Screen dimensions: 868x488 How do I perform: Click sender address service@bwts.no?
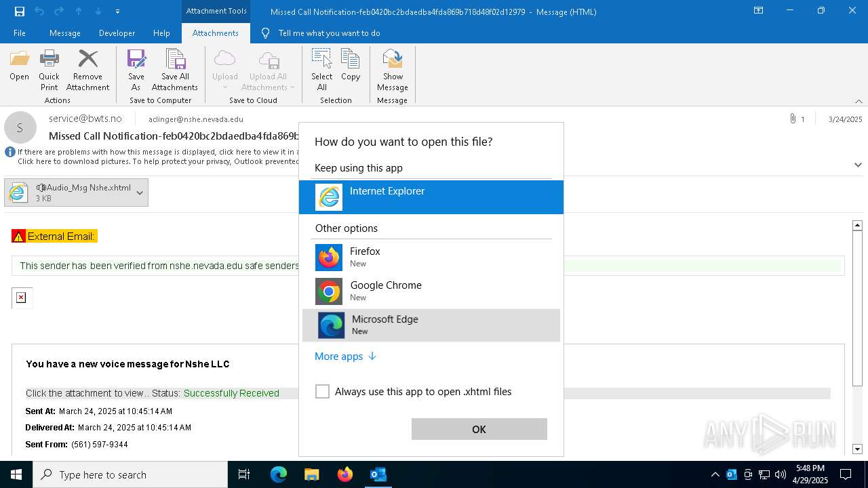[x=85, y=119]
